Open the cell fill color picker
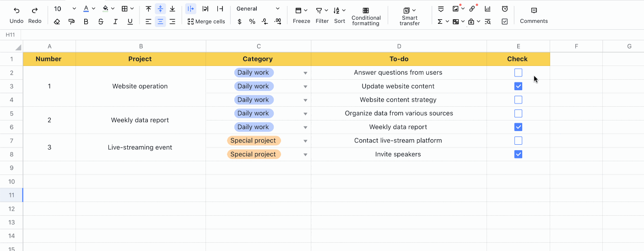Viewport: 644px width, 251px height. click(108, 9)
